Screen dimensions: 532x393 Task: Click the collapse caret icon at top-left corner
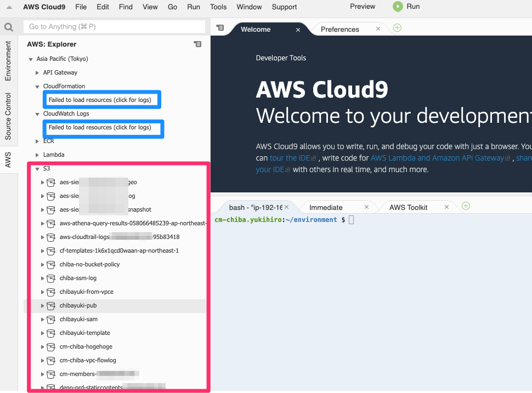pos(8,7)
